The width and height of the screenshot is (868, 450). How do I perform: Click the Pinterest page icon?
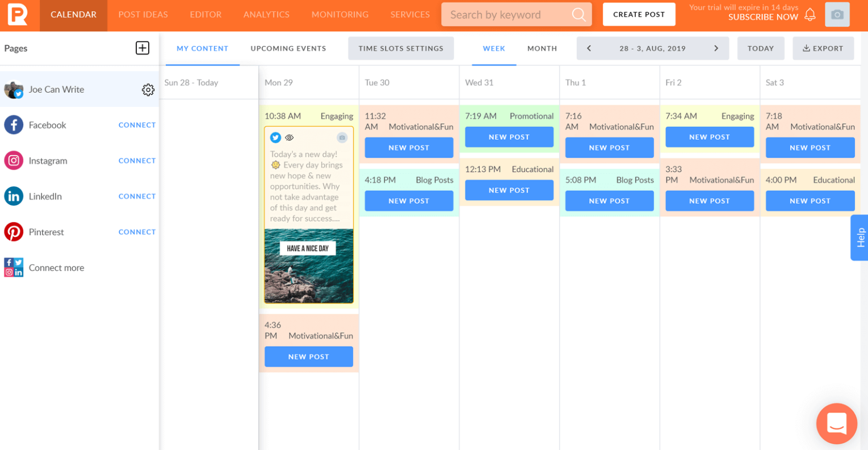tap(14, 232)
